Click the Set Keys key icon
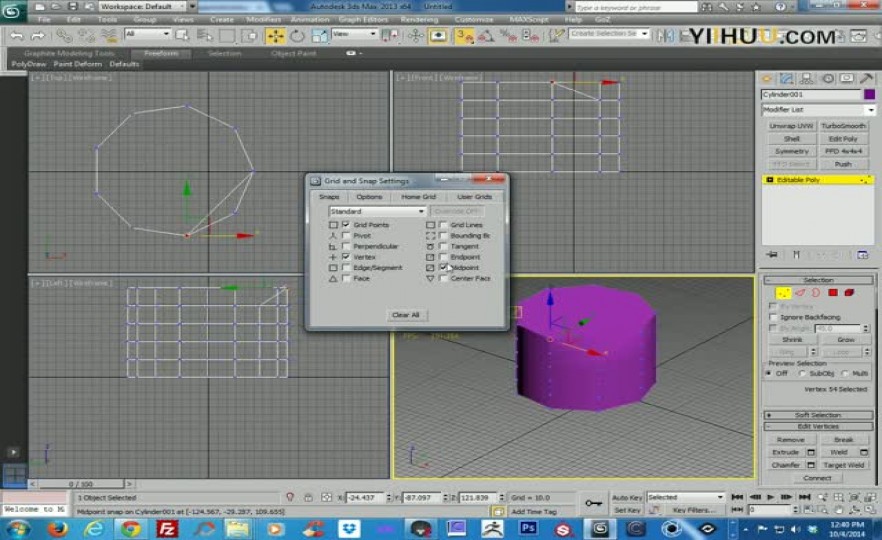Viewport: 882px width, 540px height. coord(593,503)
